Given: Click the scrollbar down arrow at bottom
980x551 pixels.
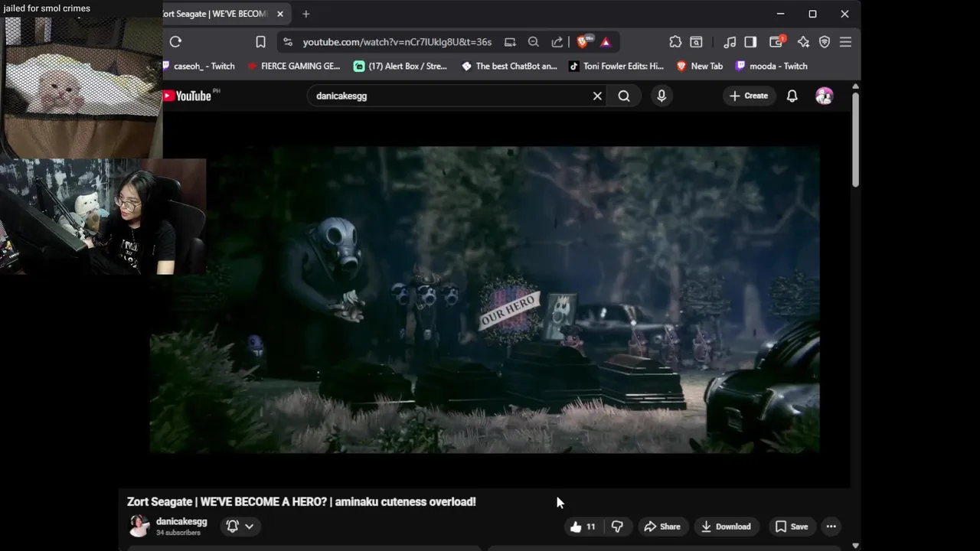Looking at the screenshot, I should [x=855, y=546].
